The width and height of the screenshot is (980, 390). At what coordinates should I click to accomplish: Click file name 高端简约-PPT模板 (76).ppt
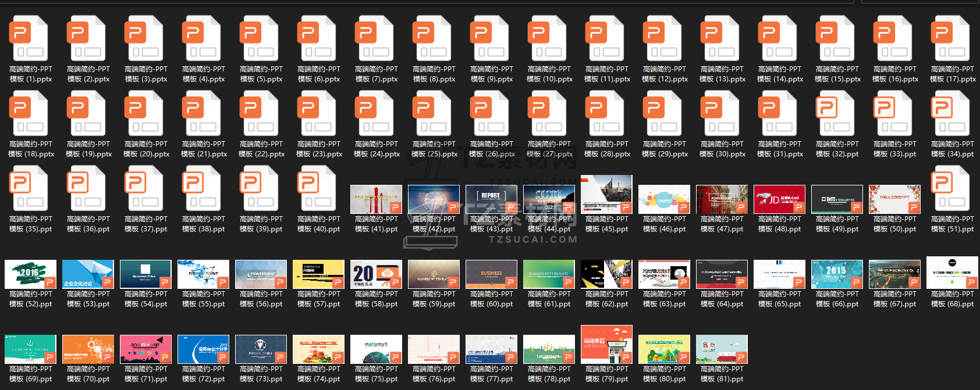434,374
